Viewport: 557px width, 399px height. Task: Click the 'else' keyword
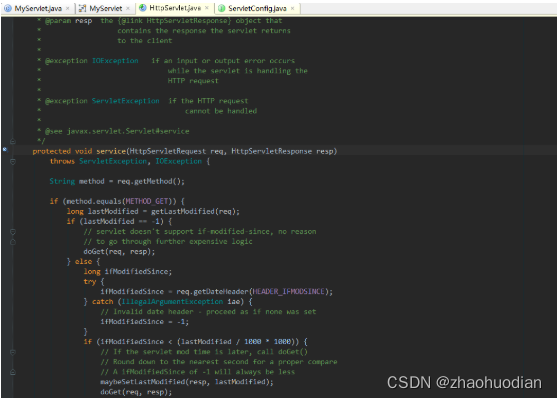83,262
